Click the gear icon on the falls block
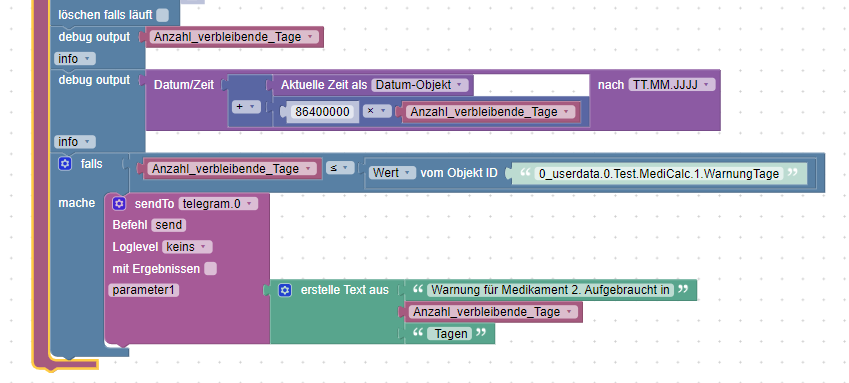 click(65, 164)
